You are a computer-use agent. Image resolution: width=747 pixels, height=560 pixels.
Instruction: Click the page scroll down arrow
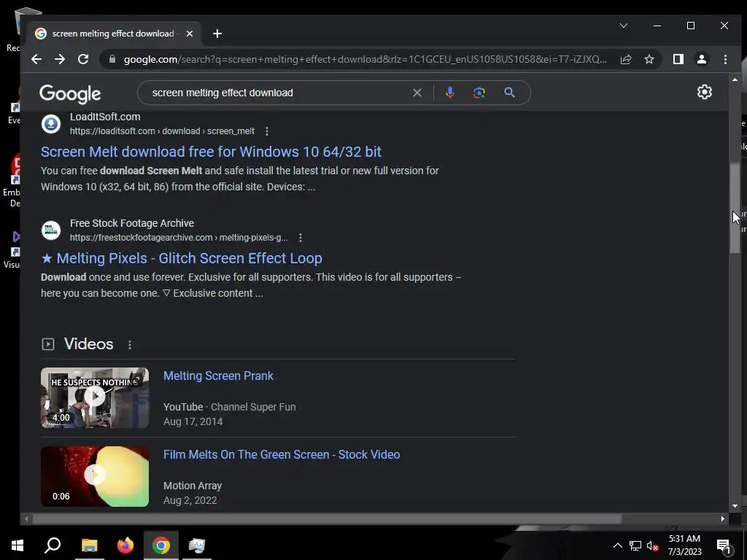click(x=735, y=506)
